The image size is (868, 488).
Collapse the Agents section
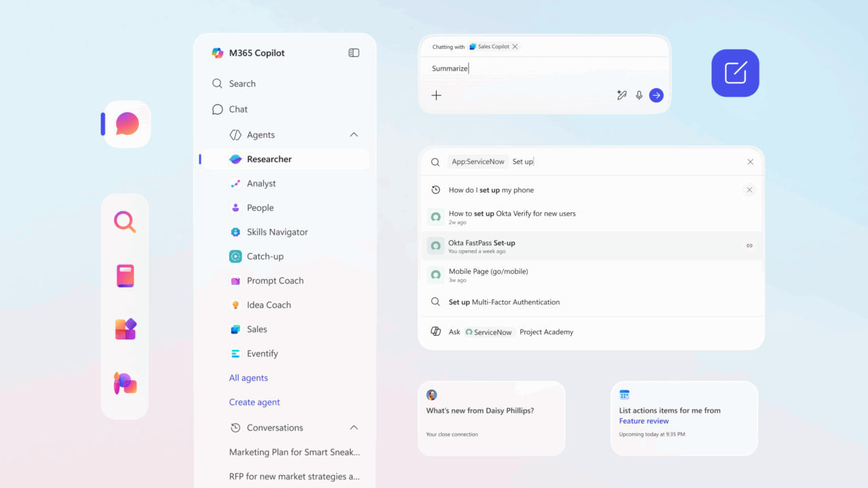pos(353,134)
